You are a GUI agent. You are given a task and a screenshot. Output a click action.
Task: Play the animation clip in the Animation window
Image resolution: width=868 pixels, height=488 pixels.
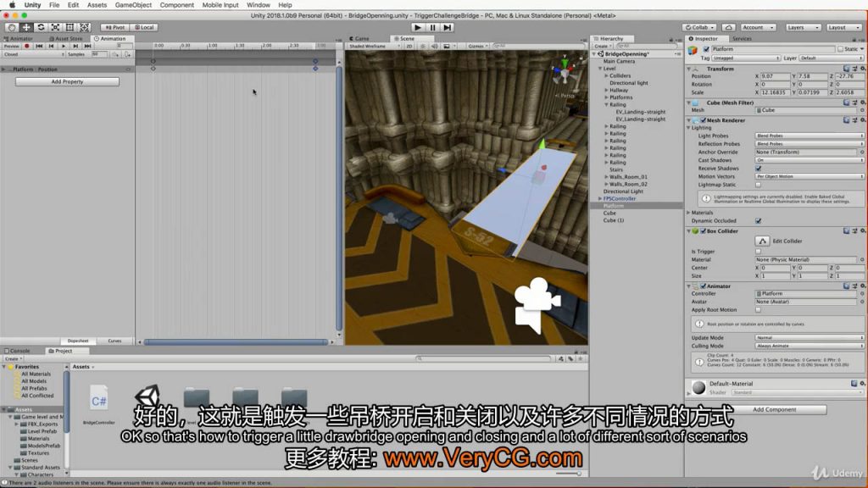tap(63, 47)
